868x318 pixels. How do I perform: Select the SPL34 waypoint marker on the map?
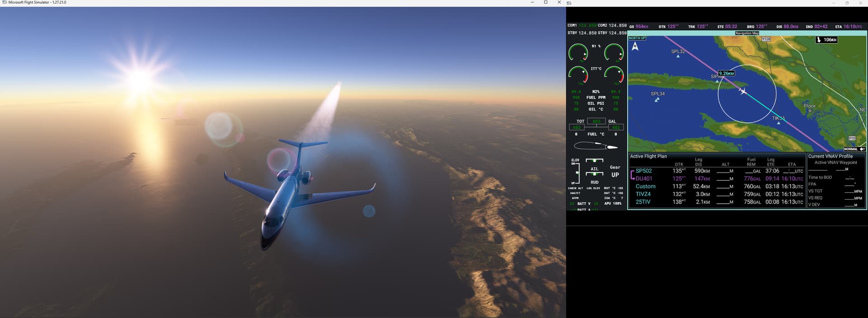pos(657,100)
